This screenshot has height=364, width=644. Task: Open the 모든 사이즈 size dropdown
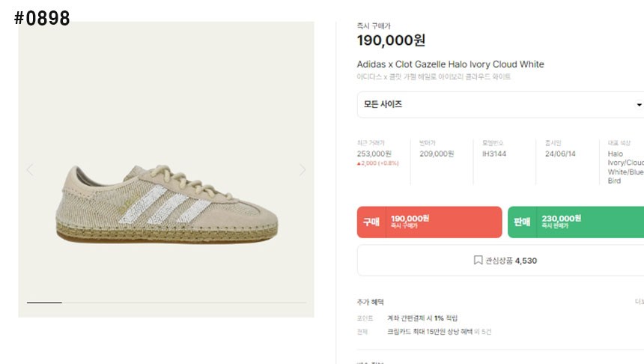point(500,104)
